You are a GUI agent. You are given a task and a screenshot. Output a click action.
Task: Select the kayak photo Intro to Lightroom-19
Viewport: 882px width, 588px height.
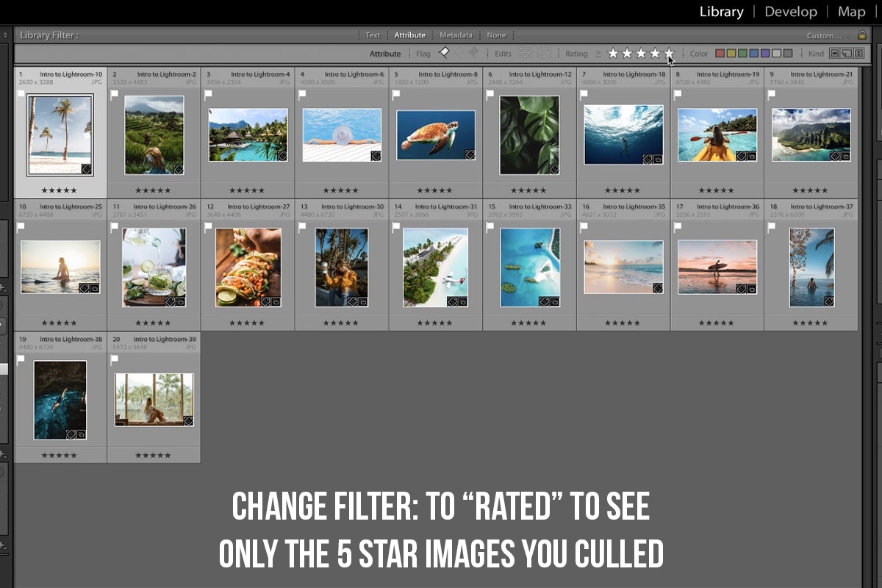[717, 135]
